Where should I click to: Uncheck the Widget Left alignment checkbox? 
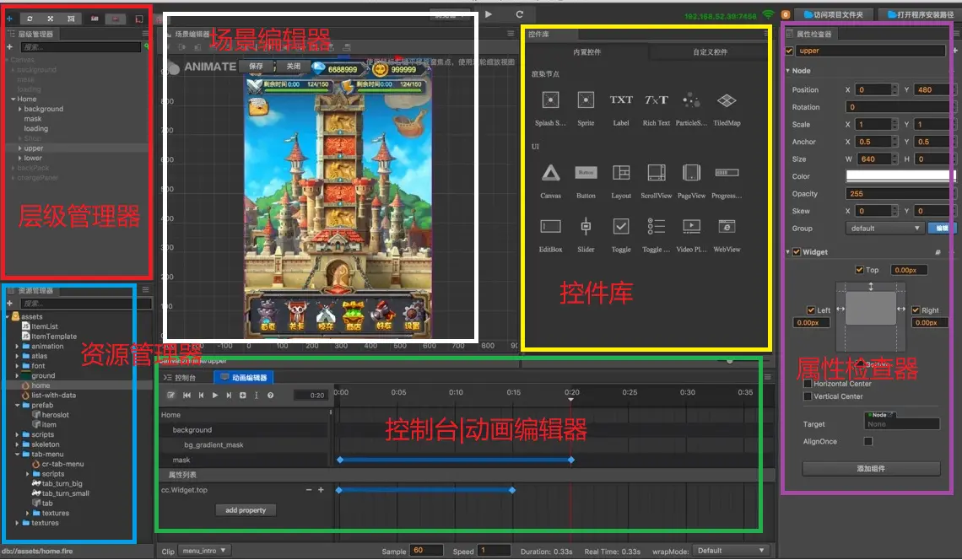click(x=811, y=310)
